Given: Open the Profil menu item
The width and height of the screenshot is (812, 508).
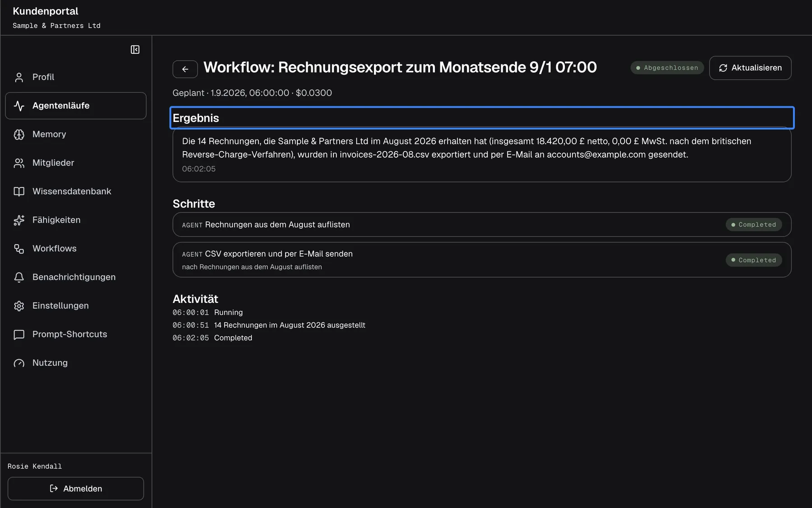Looking at the screenshot, I should click(x=76, y=77).
